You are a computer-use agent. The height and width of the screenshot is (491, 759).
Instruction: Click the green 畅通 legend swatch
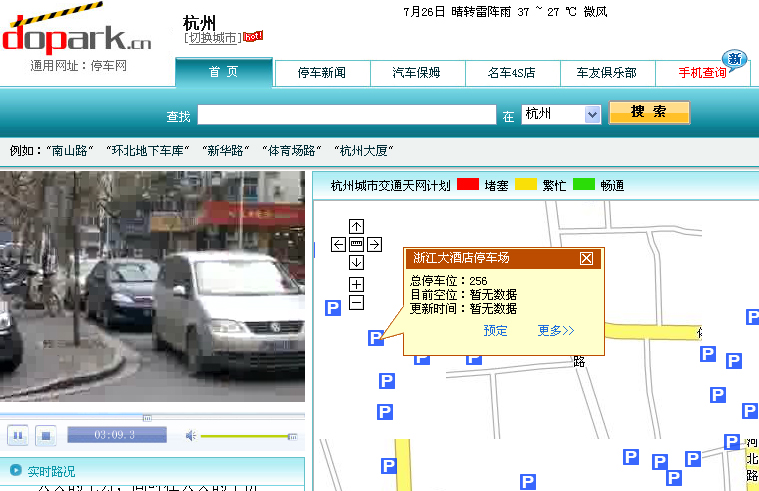584,184
